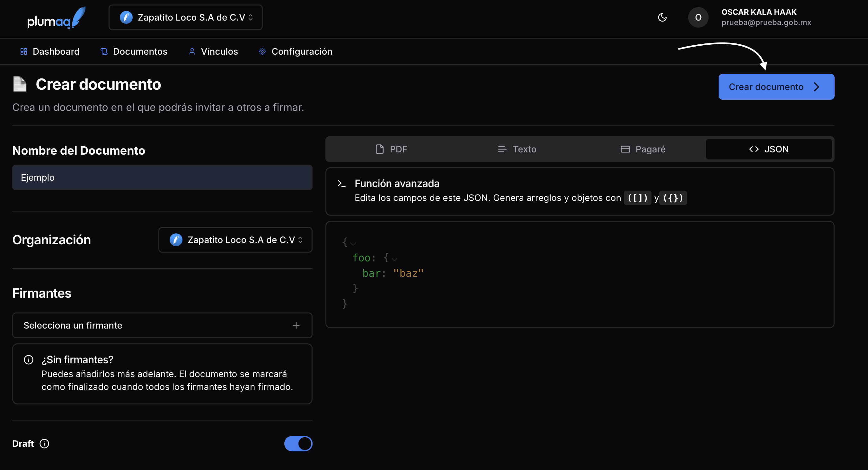Click the terminal icon in Función avanzada
868x470 pixels.
pyautogui.click(x=341, y=184)
